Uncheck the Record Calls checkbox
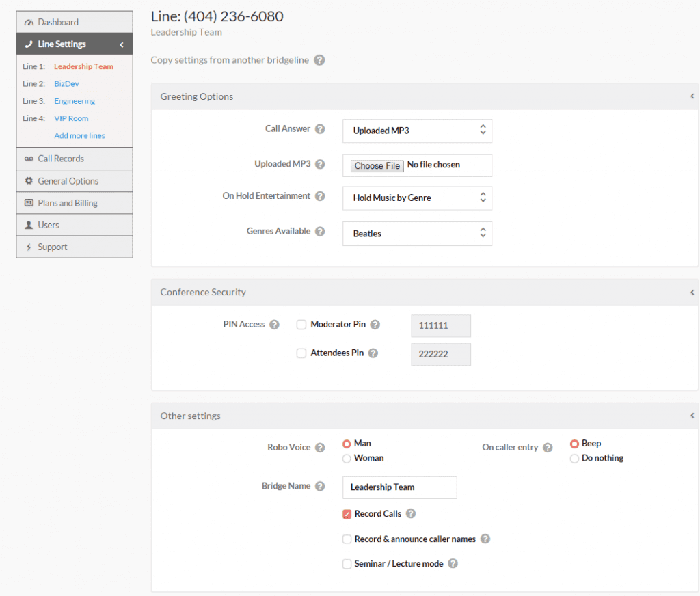 click(x=347, y=514)
